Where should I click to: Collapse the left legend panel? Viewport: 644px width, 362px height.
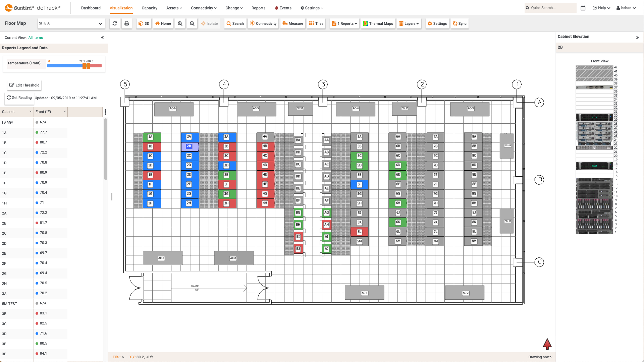point(102,38)
